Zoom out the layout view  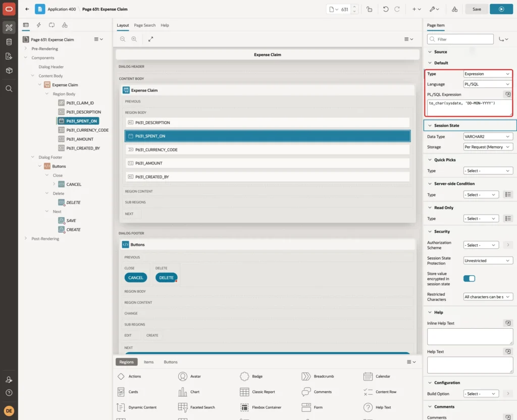[x=123, y=39]
